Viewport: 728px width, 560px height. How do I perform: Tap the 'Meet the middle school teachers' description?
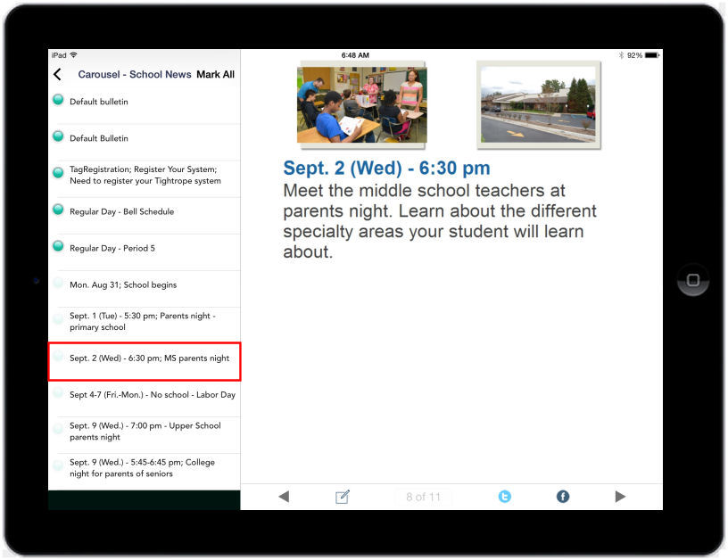pos(440,221)
